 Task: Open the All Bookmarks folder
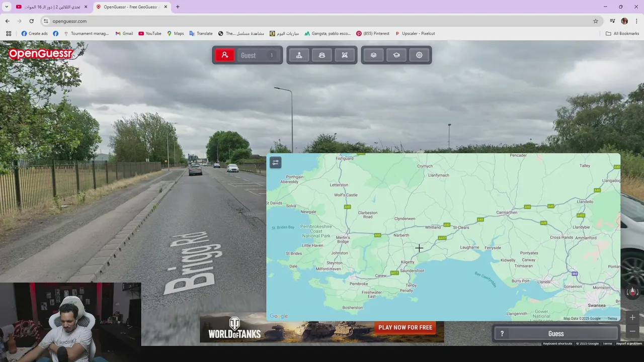tap(622, 34)
